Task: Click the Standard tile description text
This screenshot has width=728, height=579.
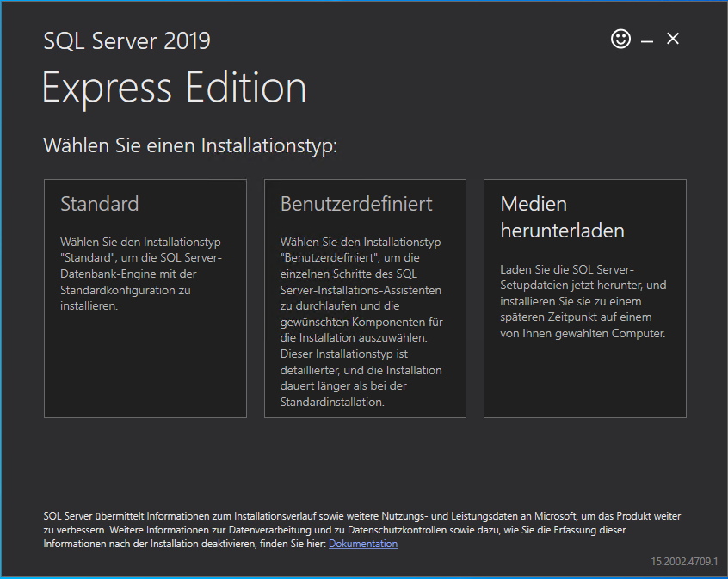Action: pyautogui.click(x=141, y=274)
